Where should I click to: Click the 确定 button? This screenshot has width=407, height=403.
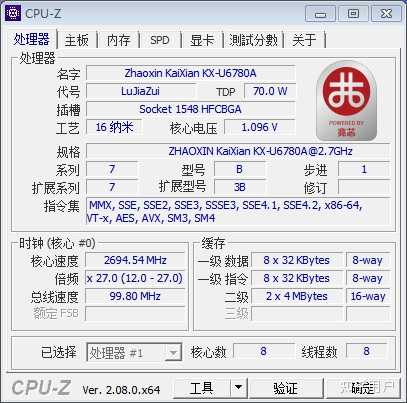pos(363,387)
